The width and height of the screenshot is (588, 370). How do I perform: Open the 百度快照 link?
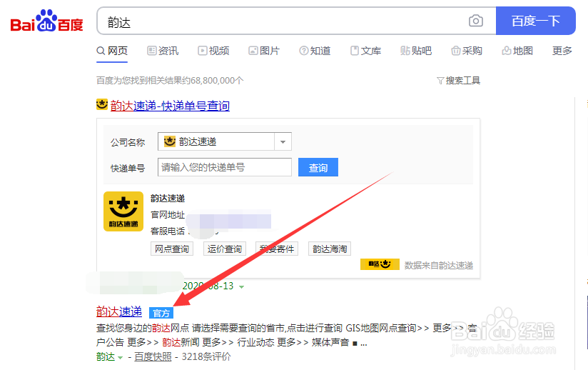tap(153, 357)
